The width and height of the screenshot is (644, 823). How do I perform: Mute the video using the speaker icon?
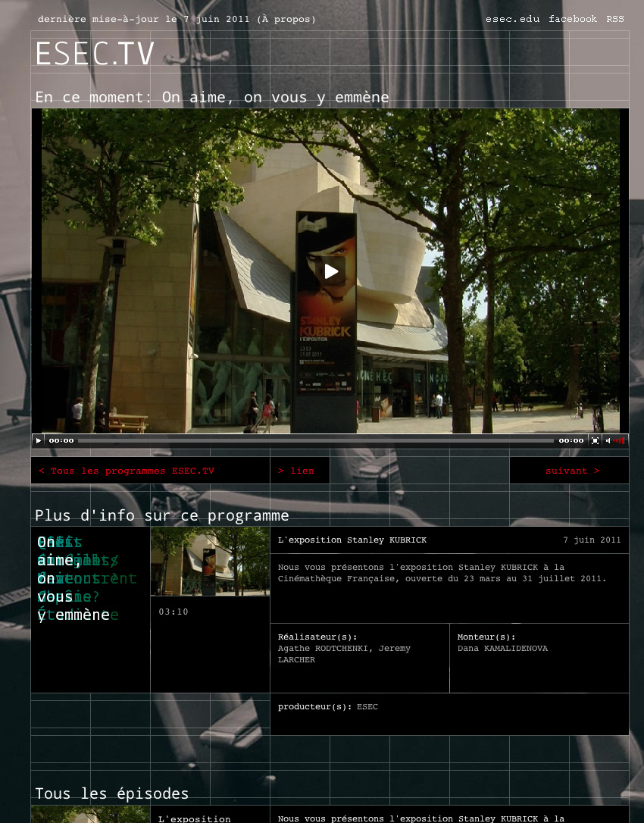(x=608, y=440)
